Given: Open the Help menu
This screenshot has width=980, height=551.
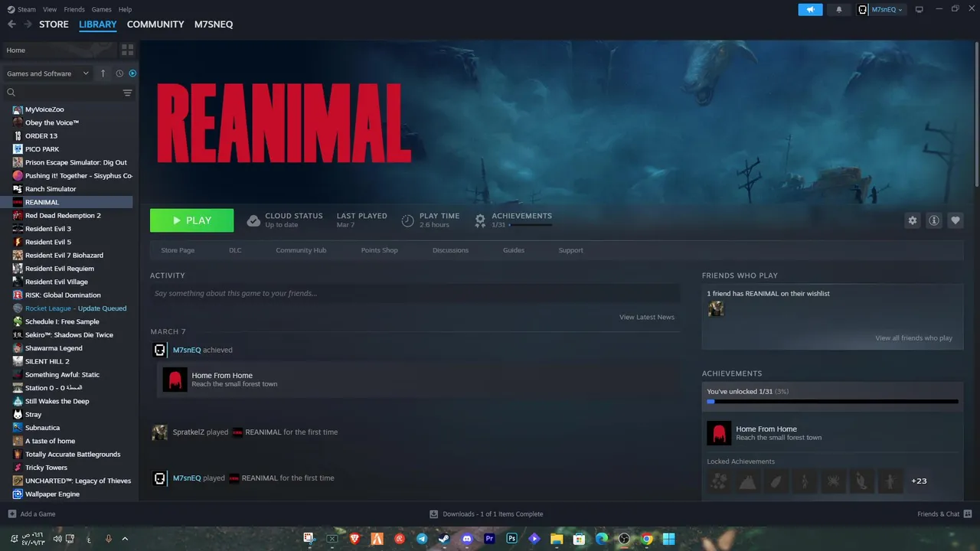Looking at the screenshot, I should (125, 9).
